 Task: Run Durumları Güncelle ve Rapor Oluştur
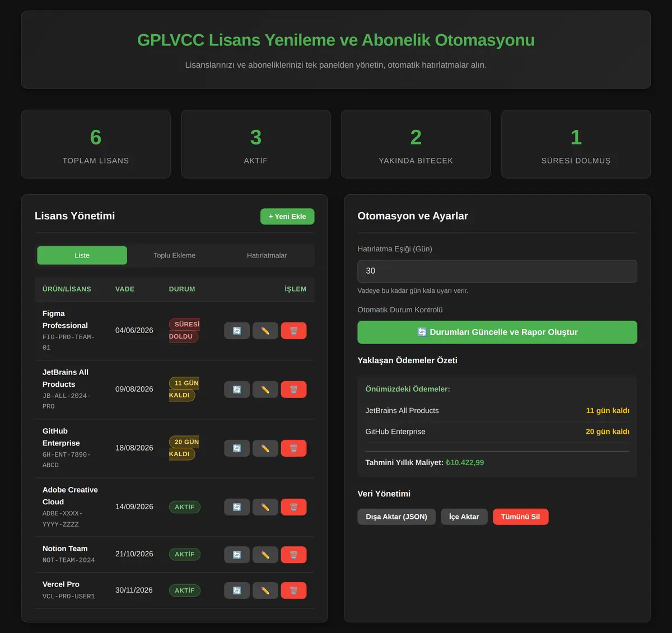pyautogui.click(x=497, y=332)
